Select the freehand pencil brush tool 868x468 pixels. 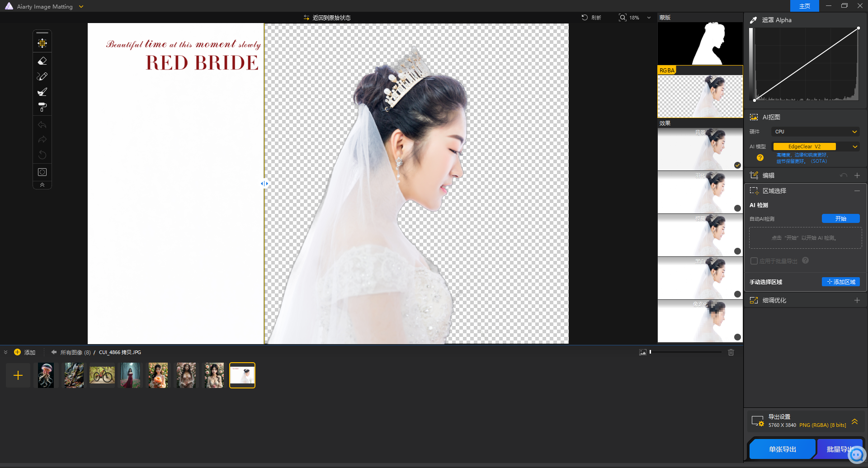42,76
